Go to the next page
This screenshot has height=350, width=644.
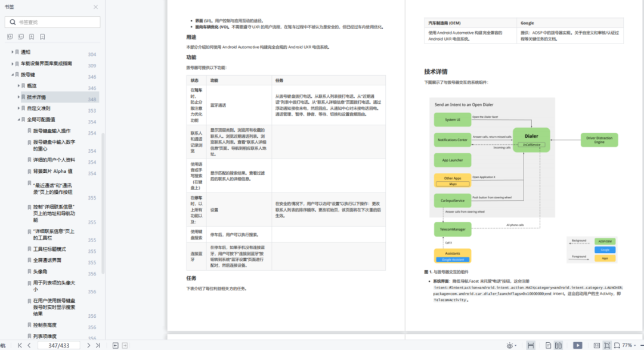(88, 345)
